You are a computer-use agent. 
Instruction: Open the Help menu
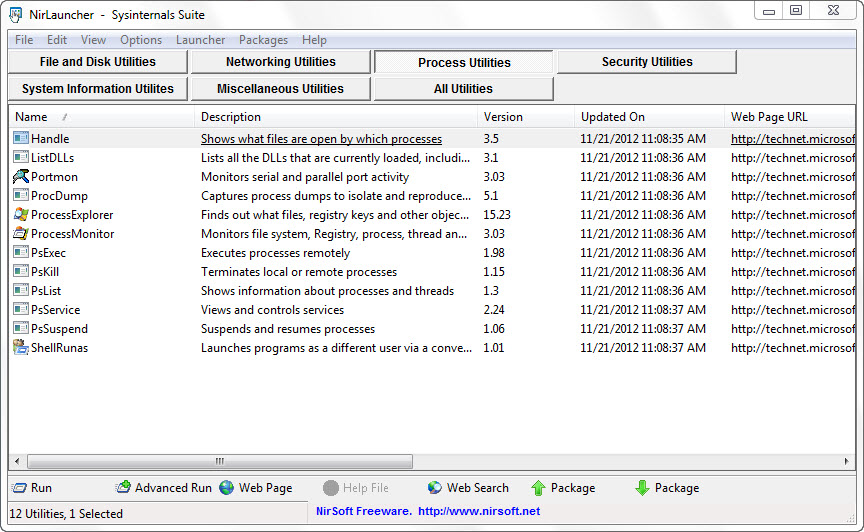coord(314,40)
